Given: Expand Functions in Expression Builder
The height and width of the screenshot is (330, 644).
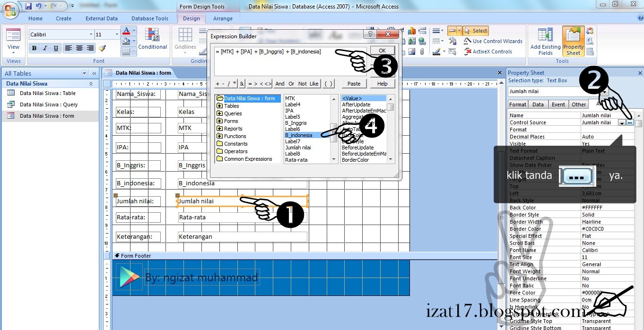Looking at the screenshot, I should tap(219, 136).
